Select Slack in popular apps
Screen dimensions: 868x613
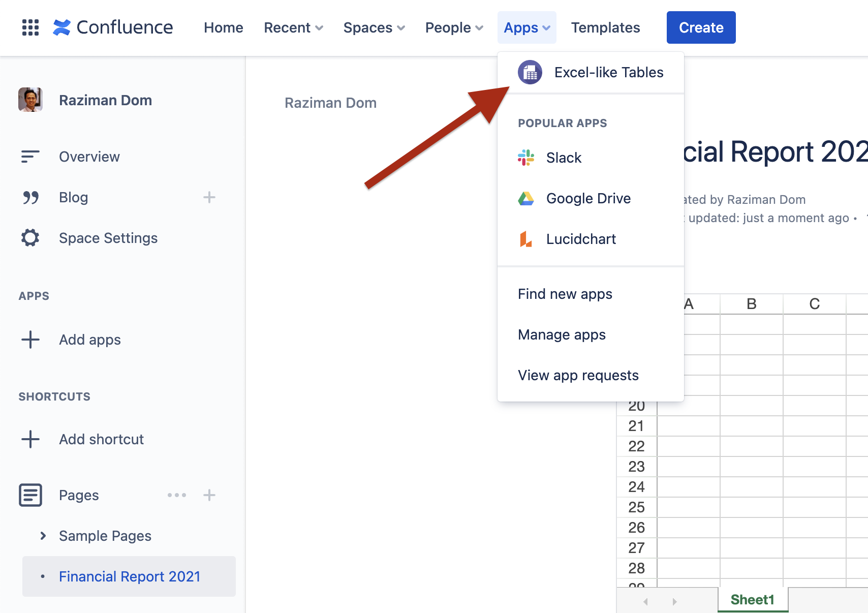(564, 158)
